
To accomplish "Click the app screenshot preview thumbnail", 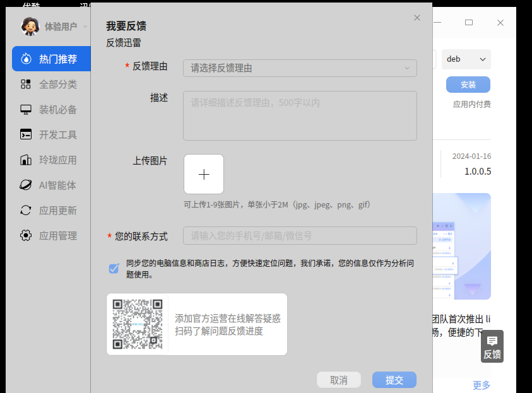I will (x=462, y=246).
